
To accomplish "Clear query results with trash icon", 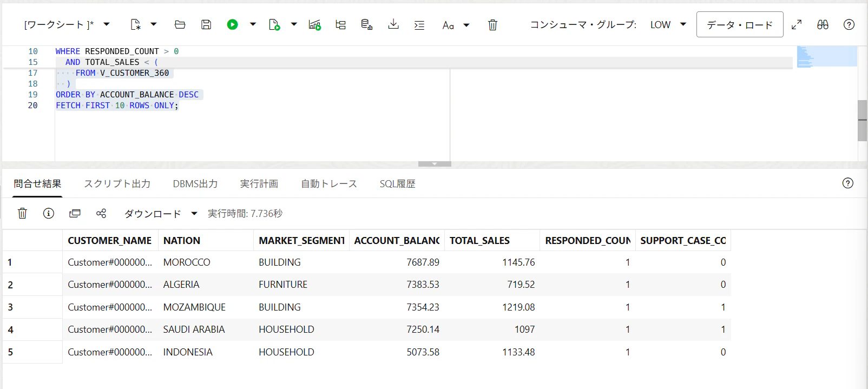I will point(22,213).
